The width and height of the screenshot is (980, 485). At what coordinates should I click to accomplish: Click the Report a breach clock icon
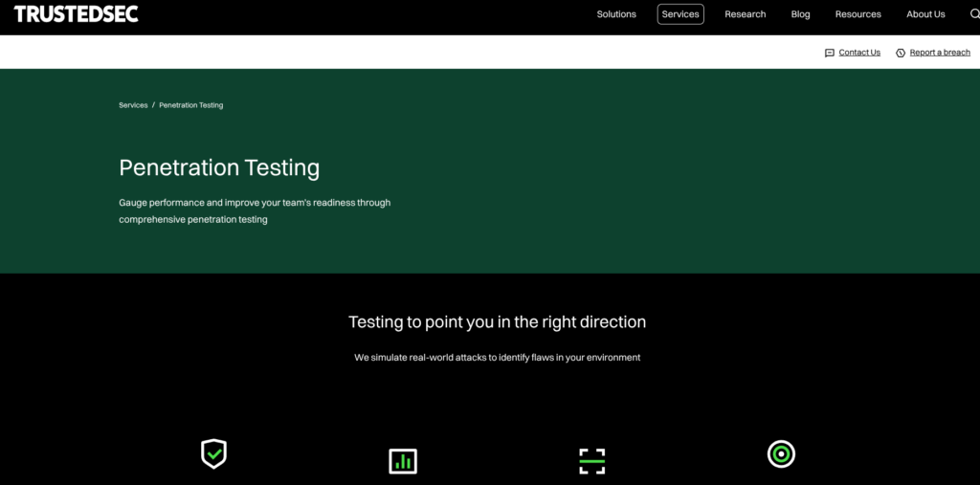pos(901,54)
